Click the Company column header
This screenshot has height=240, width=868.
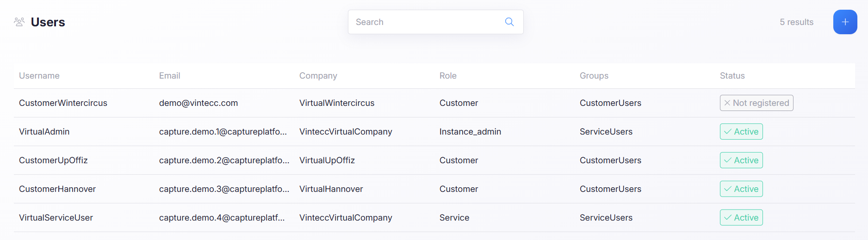(x=318, y=76)
